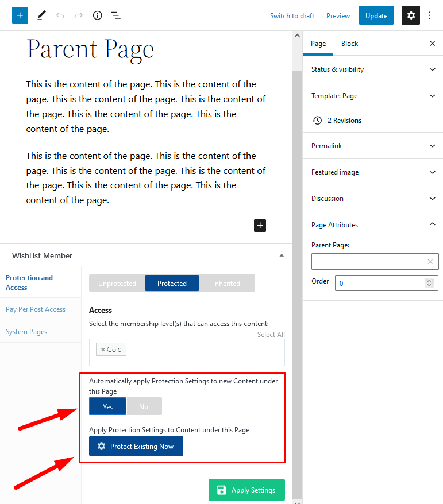This screenshot has width=443, height=504.
Task: Open the list view outline icon
Action: click(116, 15)
